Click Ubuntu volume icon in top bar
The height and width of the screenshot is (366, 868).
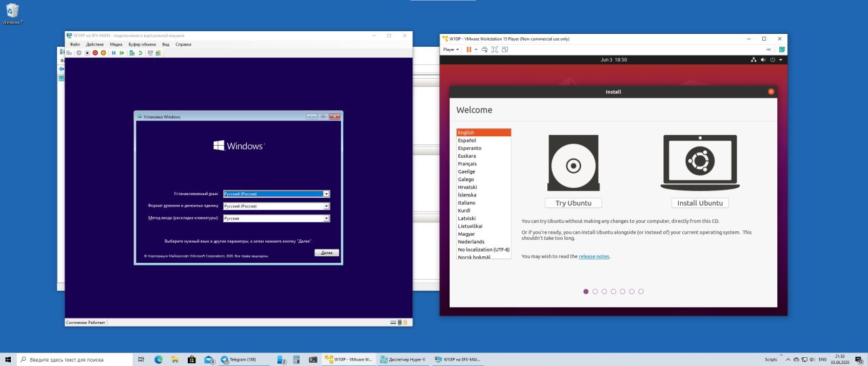764,60
